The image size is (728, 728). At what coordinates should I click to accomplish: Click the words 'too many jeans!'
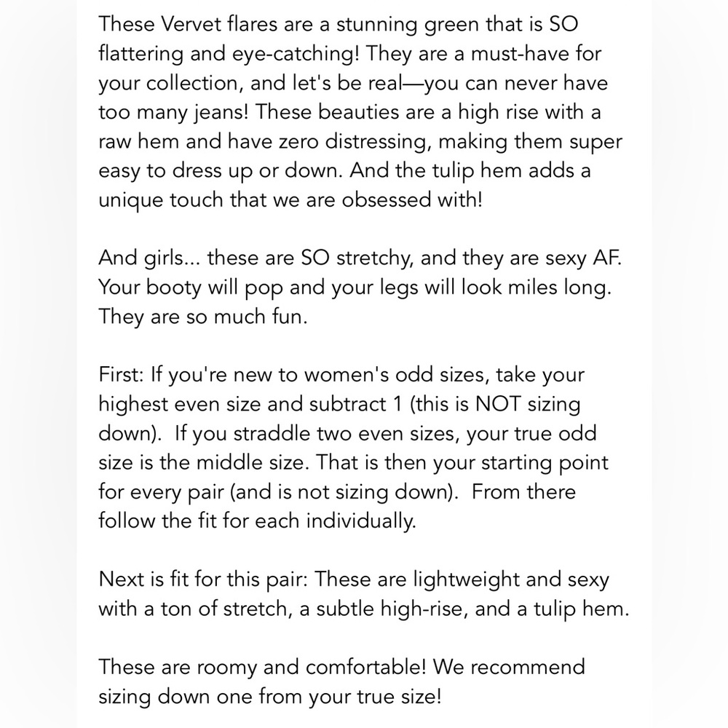click(x=174, y=114)
